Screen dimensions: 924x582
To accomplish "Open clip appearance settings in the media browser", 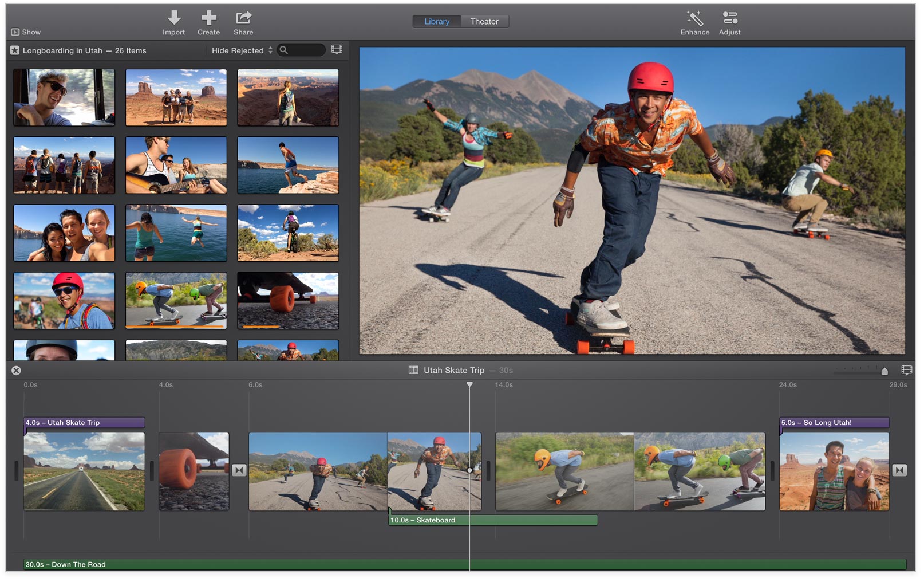I will [337, 50].
